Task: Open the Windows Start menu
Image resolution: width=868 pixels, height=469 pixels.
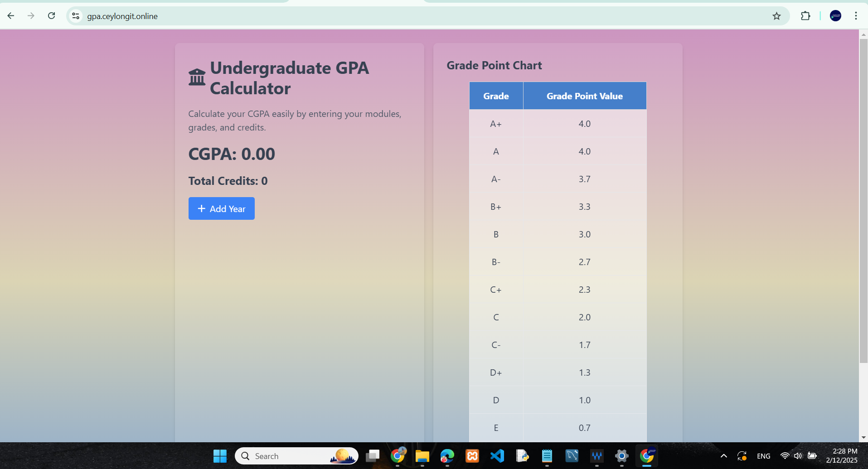Action: pos(220,456)
